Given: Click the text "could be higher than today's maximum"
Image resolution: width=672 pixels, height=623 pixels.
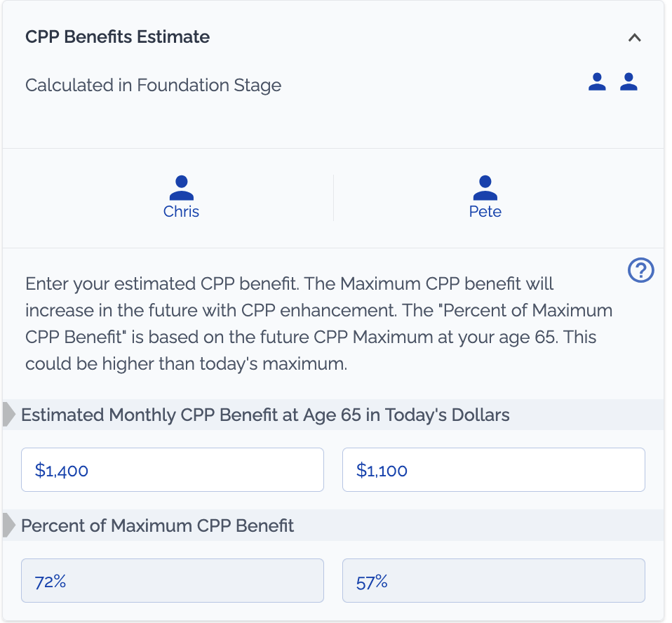Looking at the screenshot, I should pyautogui.click(x=186, y=364).
